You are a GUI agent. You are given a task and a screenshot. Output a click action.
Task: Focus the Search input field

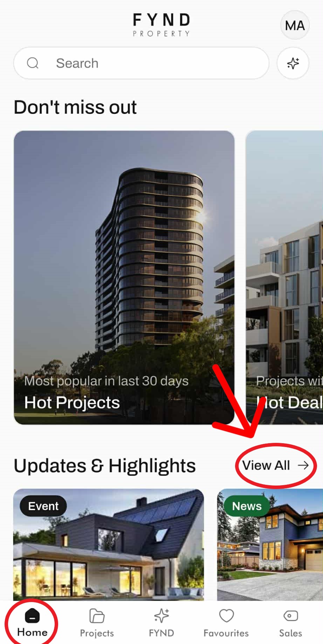pyautogui.click(x=141, y=63)
